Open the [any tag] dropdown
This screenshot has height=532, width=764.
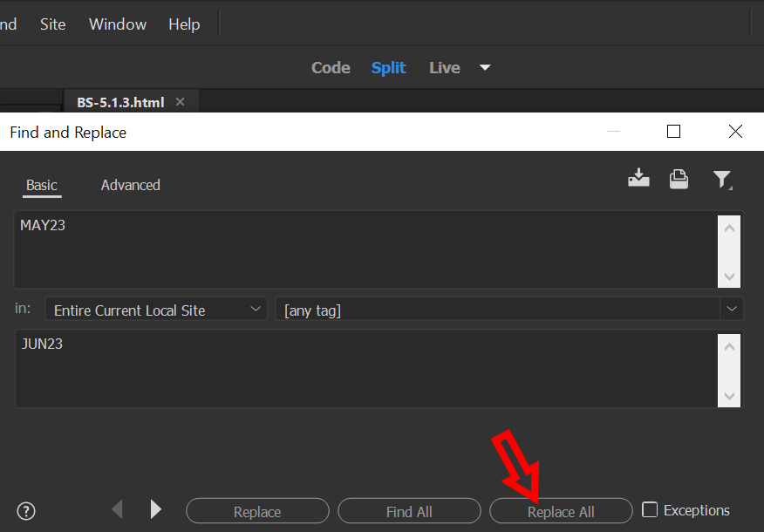pos(509,309)
